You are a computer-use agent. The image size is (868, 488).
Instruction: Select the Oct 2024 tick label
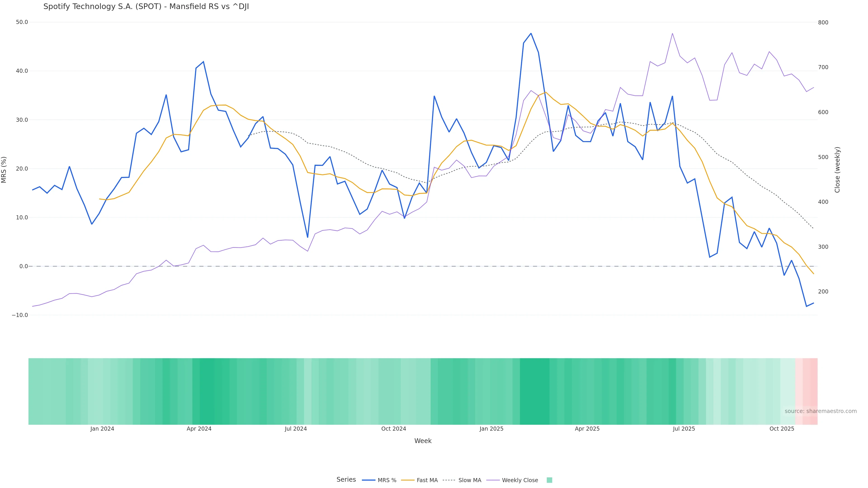point(394,429)
